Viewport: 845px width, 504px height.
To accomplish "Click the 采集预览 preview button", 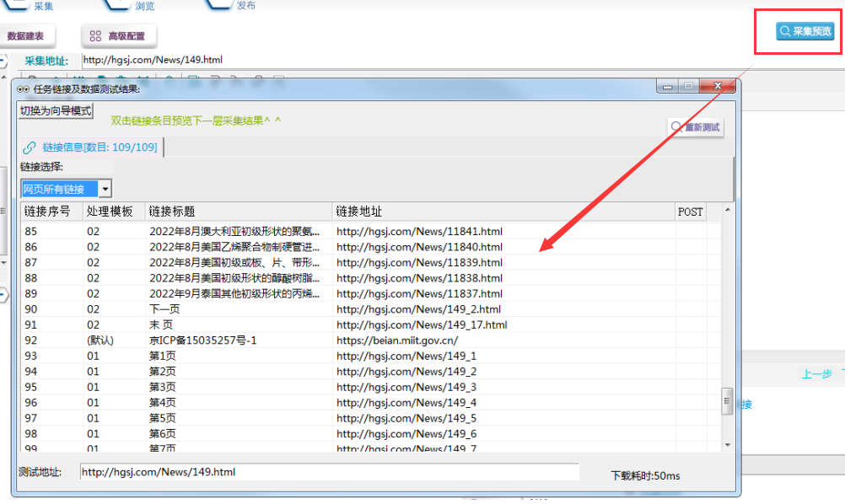I will tap(805, 31).
